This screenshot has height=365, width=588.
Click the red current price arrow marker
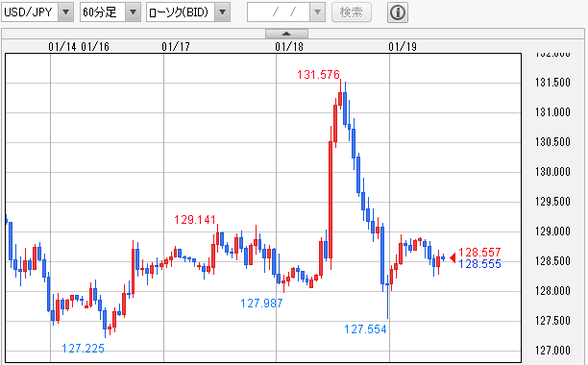click(x=453, y=257)
